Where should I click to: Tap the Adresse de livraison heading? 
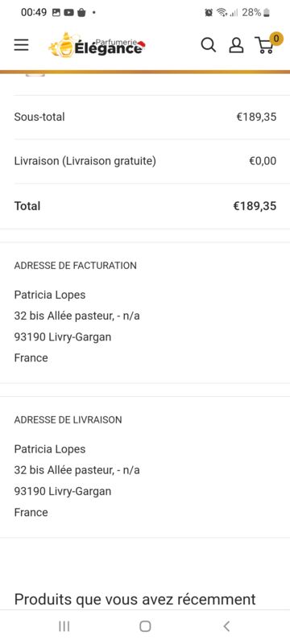pyautogui.click(x=68, y=419)
